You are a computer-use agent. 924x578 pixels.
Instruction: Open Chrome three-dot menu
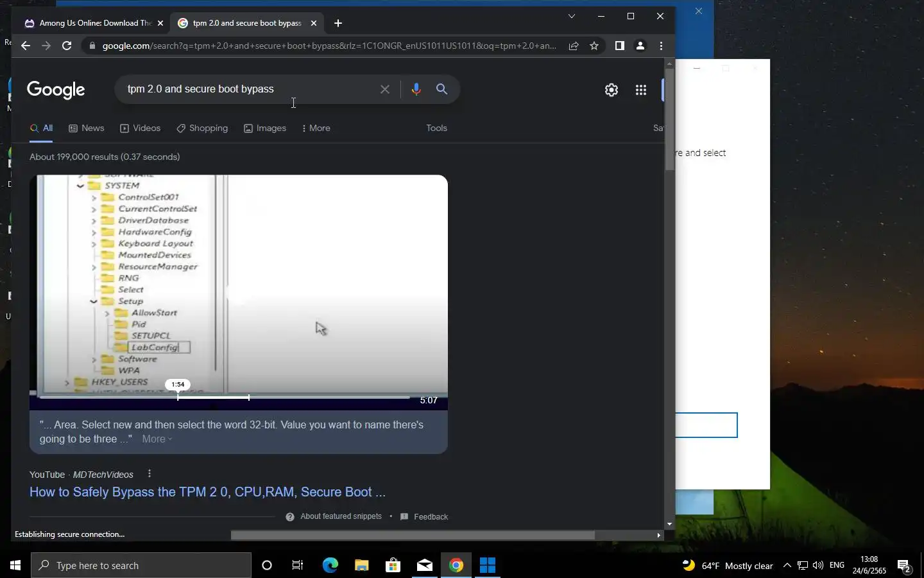tap(661, 46)
